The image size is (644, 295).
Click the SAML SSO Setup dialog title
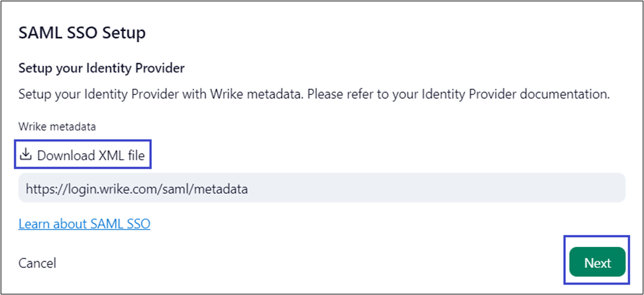click(82, 32)
